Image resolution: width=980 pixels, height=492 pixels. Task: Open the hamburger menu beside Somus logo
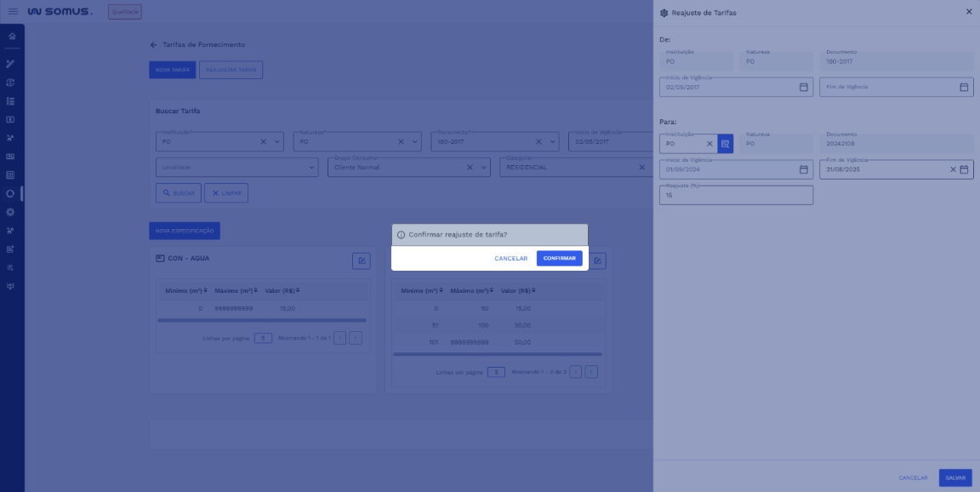pos(13,12)
